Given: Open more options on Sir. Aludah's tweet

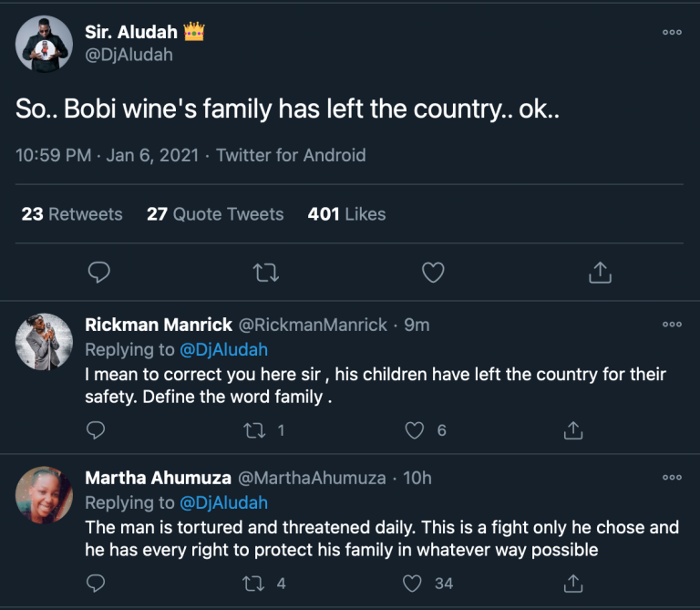Looking at the screenshot, I should [x=672, y=32].
